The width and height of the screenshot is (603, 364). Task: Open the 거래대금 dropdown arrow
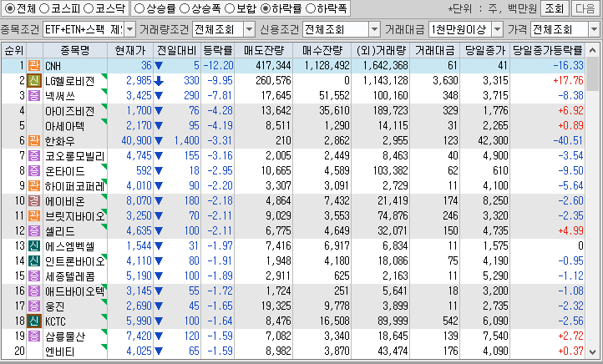pyautogui.click(x=498, y=29)
